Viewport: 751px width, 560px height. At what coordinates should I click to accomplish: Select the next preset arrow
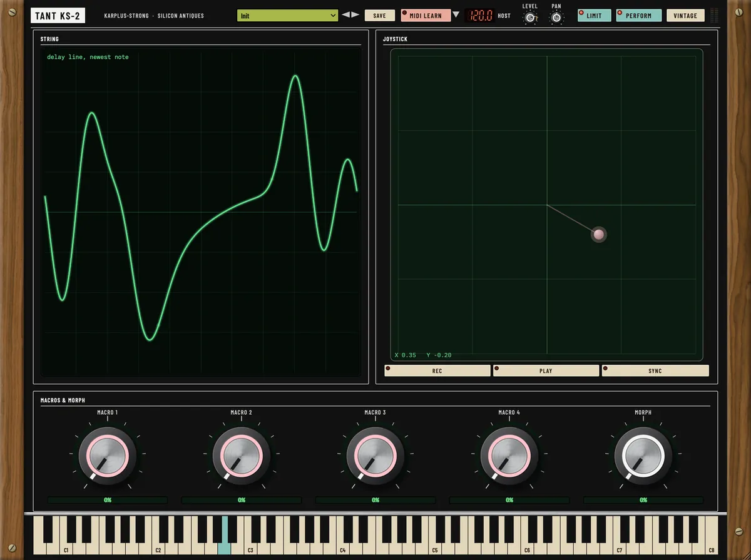point(355,15)
